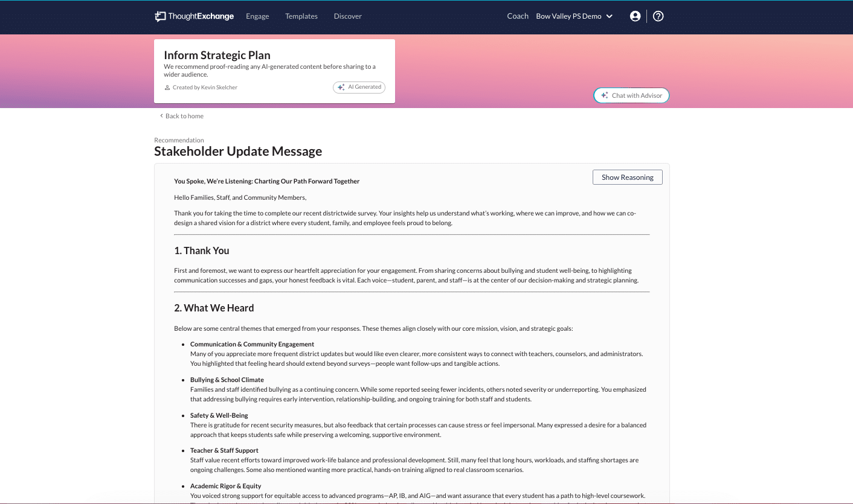The image size is (853, 504).
Task: Click the Stakeholder Update Message heading
Action: coord(238,152)
